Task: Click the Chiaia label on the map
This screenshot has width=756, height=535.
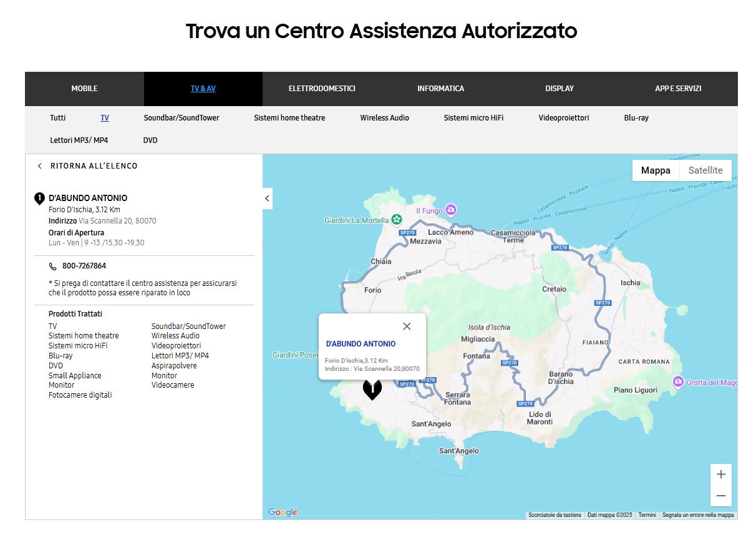Action: [x=381, y=262]
